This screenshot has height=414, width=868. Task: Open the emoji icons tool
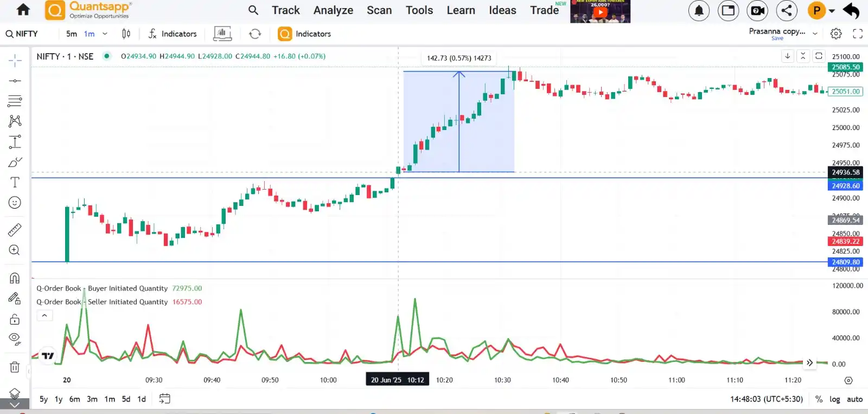15,203
